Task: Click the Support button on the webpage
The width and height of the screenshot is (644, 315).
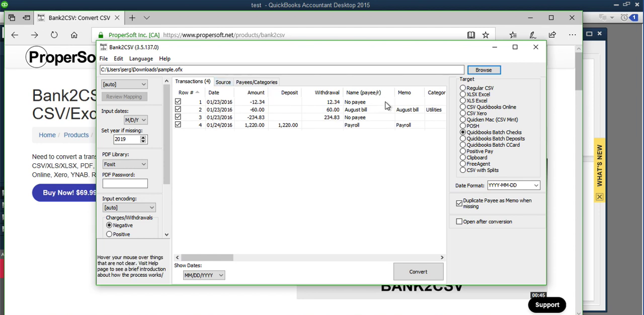Action: tap(547, 305)
